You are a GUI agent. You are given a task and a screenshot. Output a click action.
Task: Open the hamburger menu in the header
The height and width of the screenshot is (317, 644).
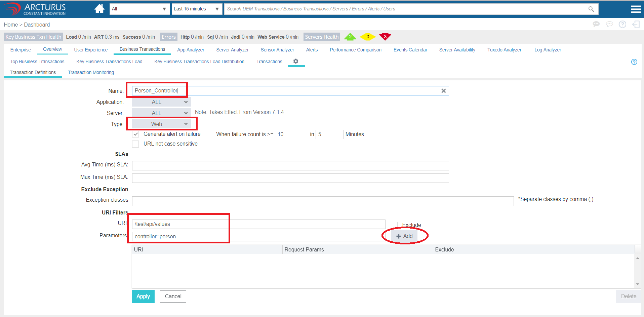635,9
